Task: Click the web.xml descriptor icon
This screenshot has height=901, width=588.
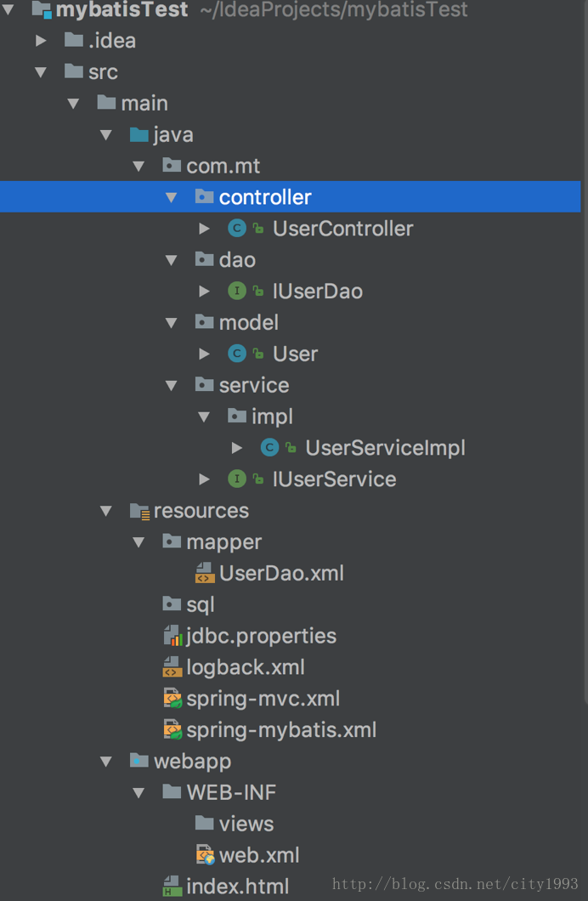Action: (x=206, y=854)
